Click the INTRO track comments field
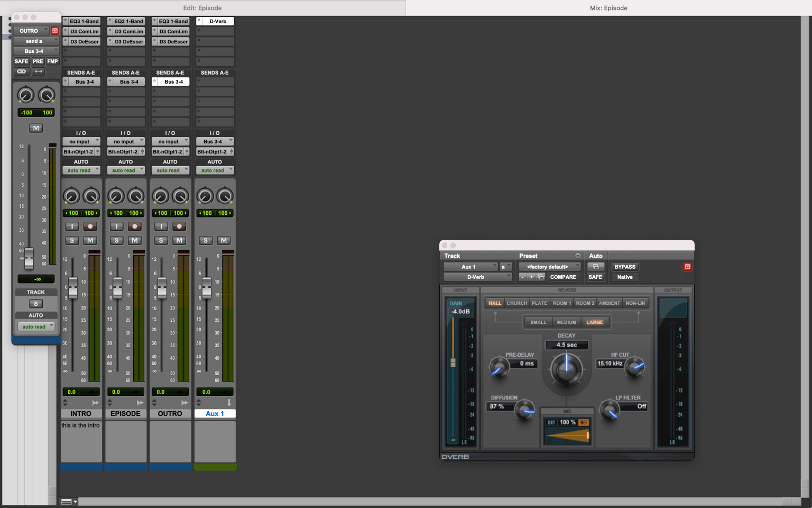 81,441
